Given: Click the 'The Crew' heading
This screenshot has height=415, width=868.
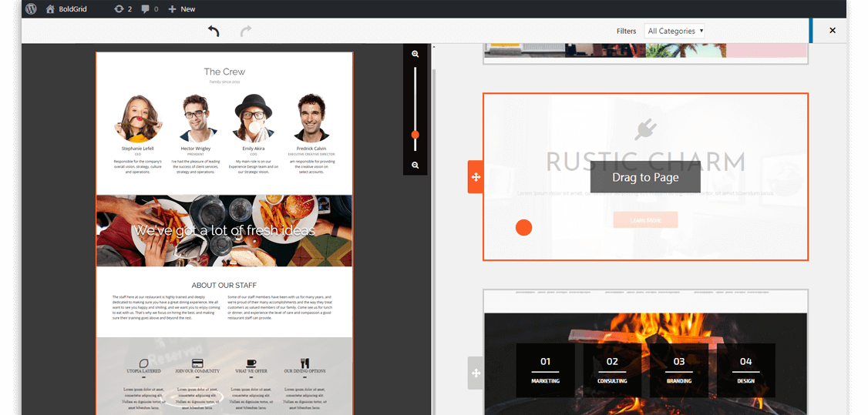Looking at the screenshot, I should [224, 72].
